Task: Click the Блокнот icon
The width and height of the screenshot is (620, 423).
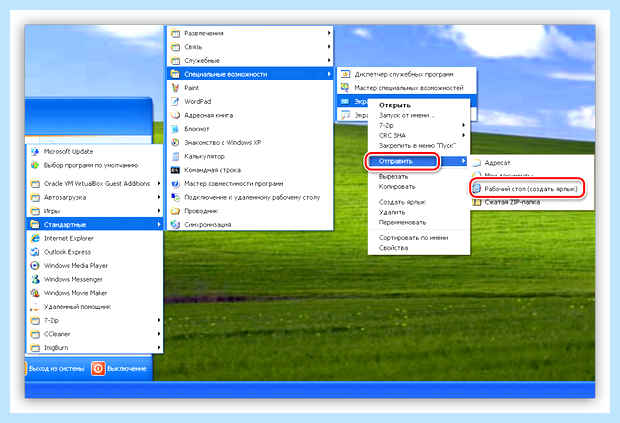Action: coord(175,129)
